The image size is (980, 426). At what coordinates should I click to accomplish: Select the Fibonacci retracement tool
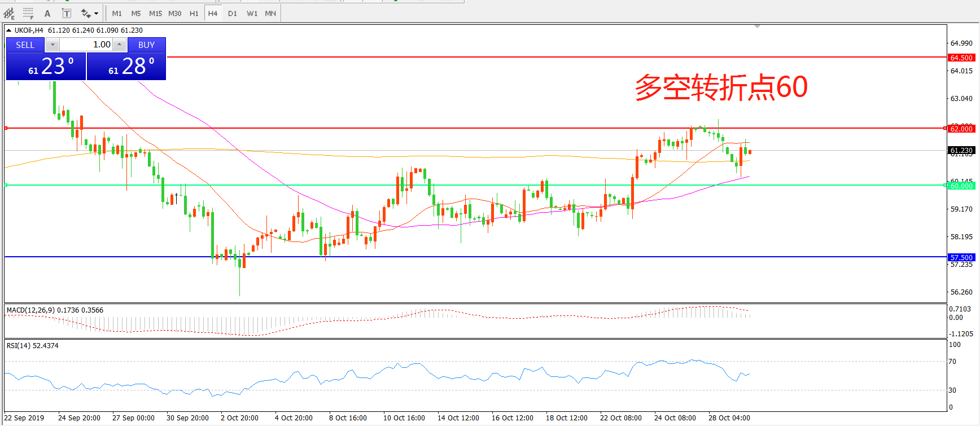pos(28,14)
